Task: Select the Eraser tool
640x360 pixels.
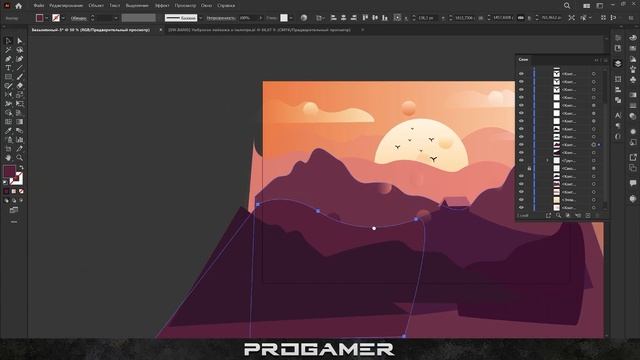Action: [20, 86]
